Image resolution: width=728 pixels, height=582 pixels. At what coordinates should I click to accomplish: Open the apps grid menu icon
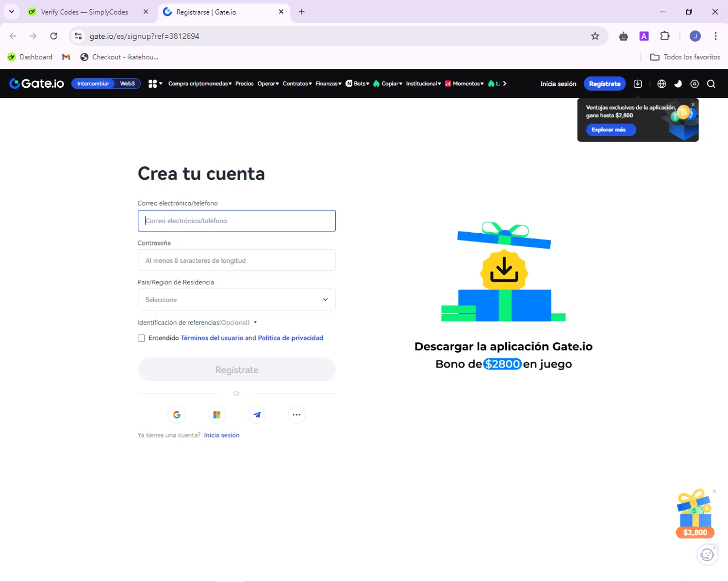[x=155, y=83]
